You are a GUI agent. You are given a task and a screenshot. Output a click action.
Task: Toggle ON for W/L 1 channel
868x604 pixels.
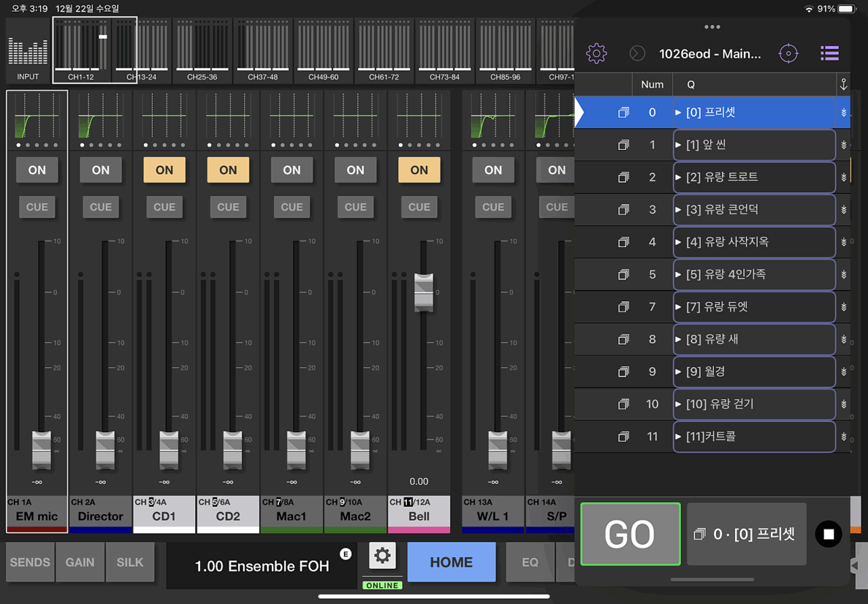click(493, 170)
